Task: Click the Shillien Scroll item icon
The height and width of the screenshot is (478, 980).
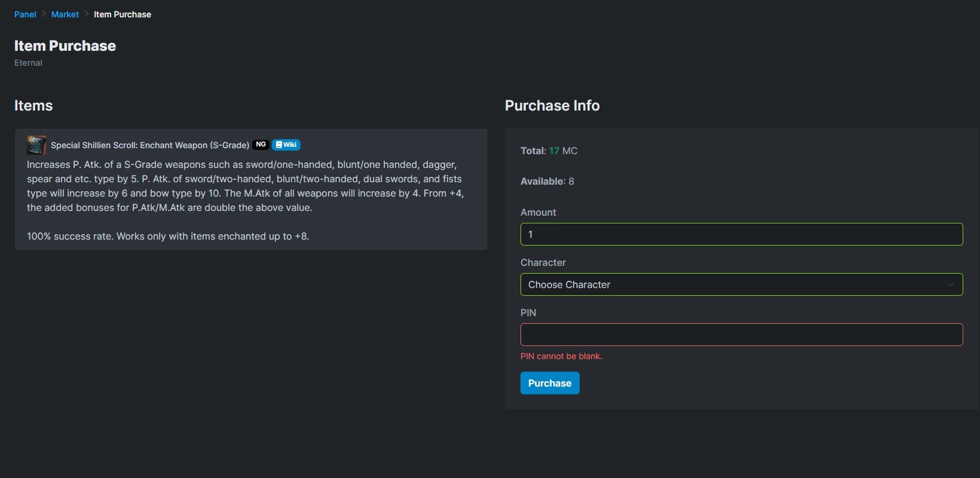Action: pyautogui.click(x=36, y=145)
